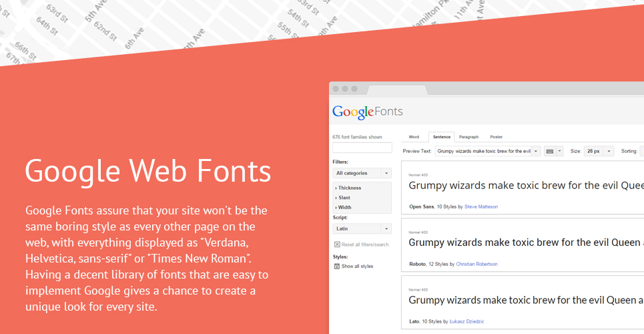Click the Open Sans font name
644x334 pixels.
pyautogui.click(x=421, y=206)
